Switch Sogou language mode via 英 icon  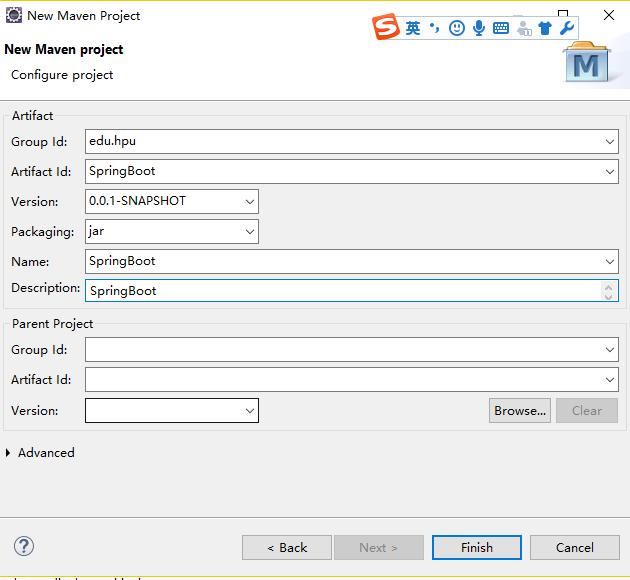click(413, 28)
